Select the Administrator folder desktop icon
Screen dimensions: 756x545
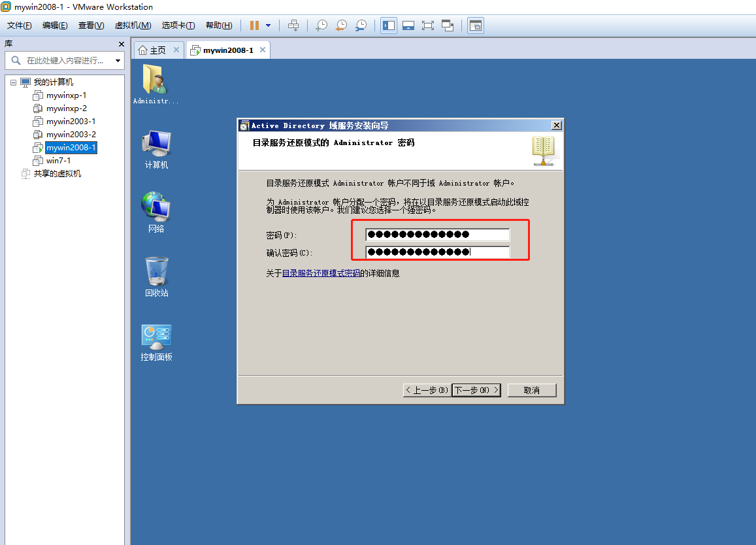pos(156,84)
